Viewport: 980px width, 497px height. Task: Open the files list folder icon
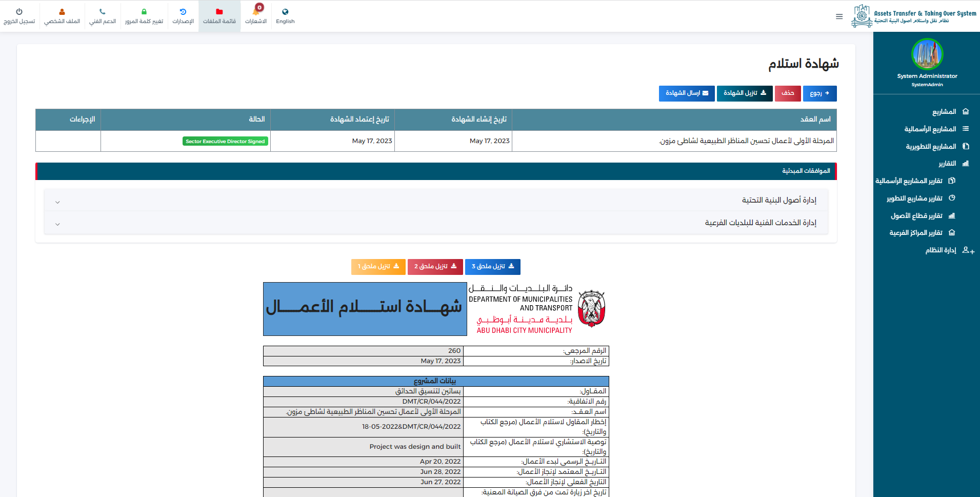[219, 12]
